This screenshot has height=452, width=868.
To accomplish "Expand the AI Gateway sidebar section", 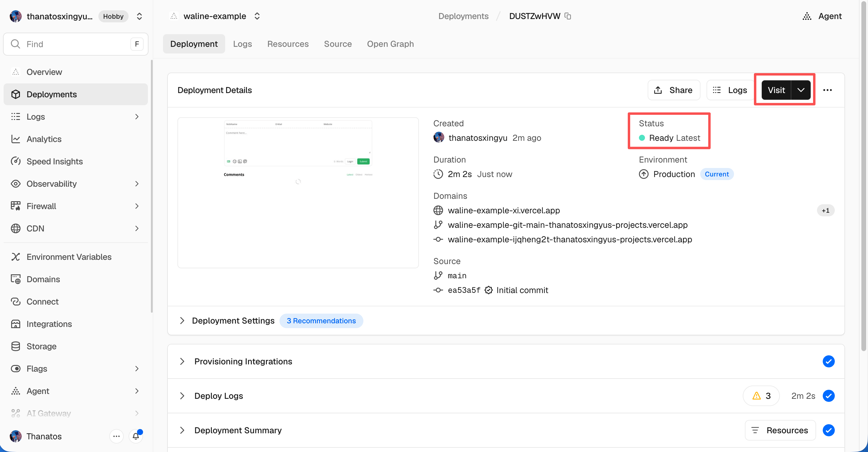I will click(x=137, y=413).
